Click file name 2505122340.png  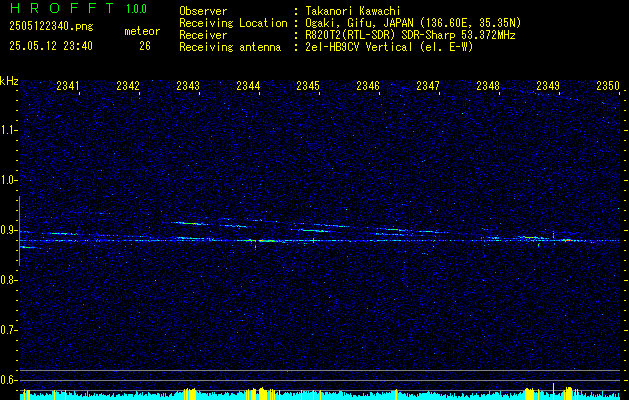[x=51, y=27]
